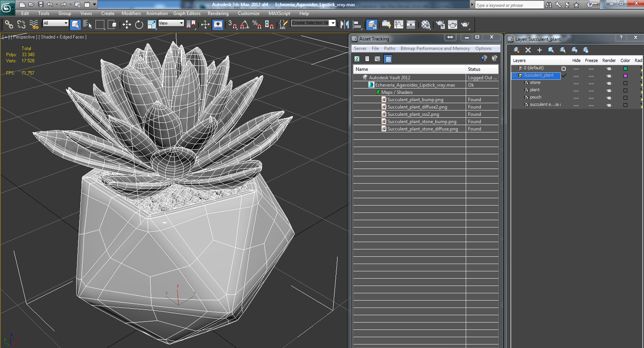Pick the Select and Move tool

click(x=127, y=24)
